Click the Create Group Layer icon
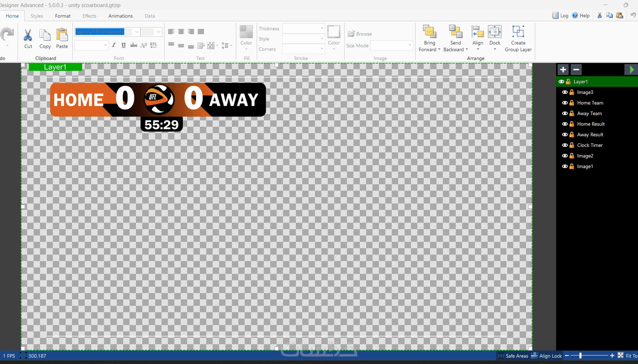 (518, 32)
